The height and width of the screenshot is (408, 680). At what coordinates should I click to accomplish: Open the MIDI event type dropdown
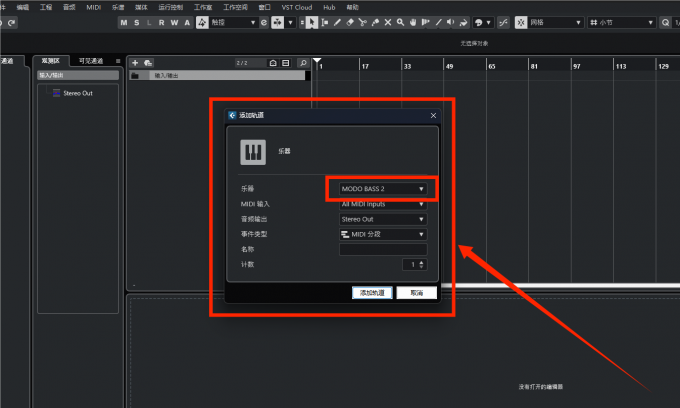[x=383, y=234]
